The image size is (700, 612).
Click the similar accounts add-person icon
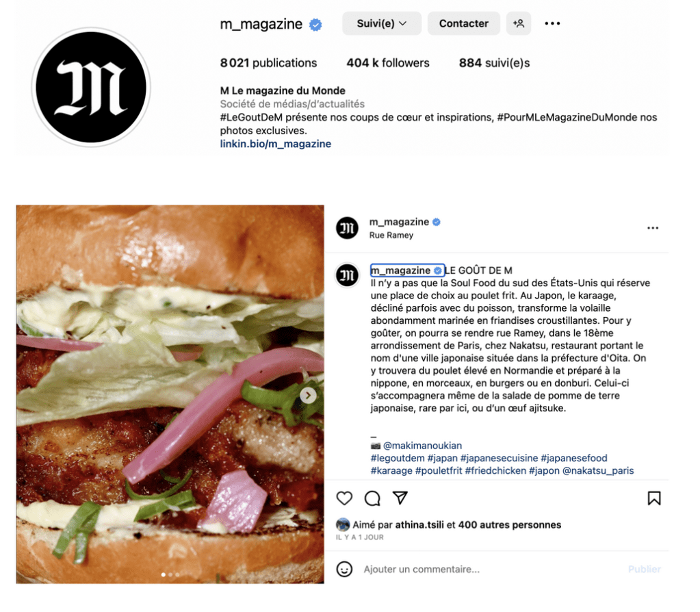518,23
